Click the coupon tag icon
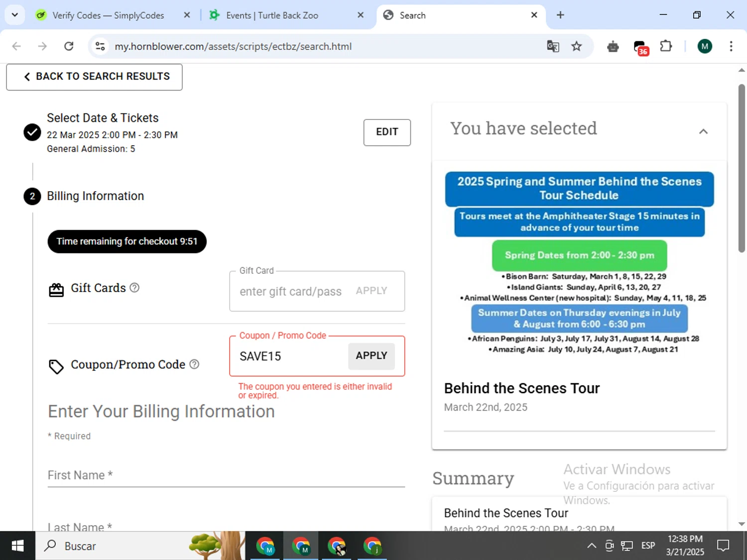This screenshot has height=560, width=747. (x=56, y=366)
